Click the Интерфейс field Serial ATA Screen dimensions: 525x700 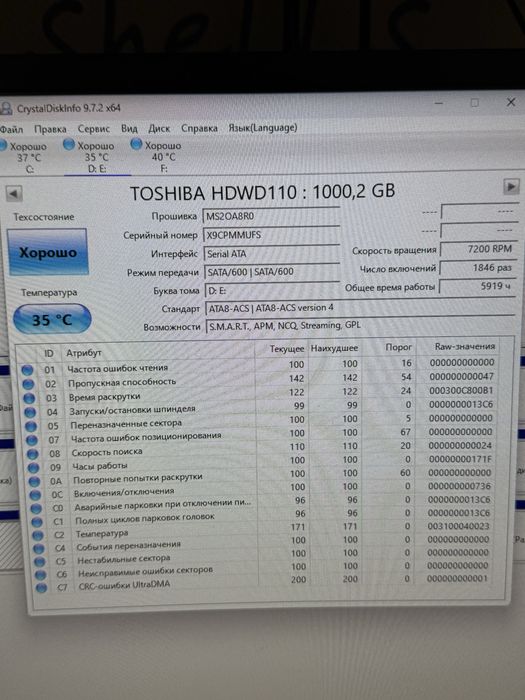[x=271, y=254]
